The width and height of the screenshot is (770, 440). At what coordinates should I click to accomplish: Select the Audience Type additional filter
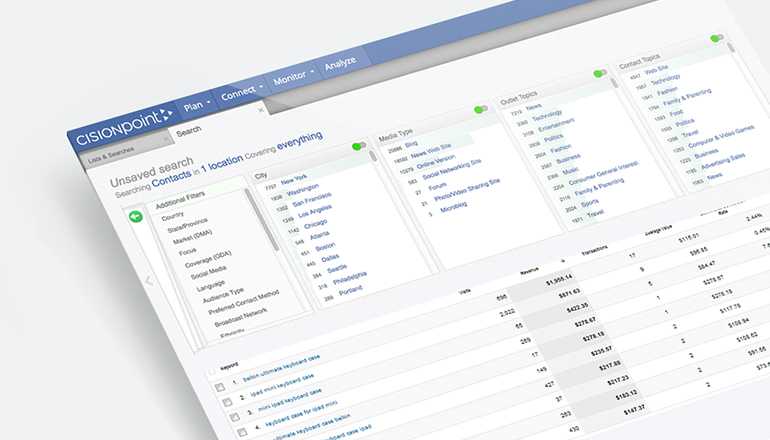pyautogui.click(x=223, y=295)
